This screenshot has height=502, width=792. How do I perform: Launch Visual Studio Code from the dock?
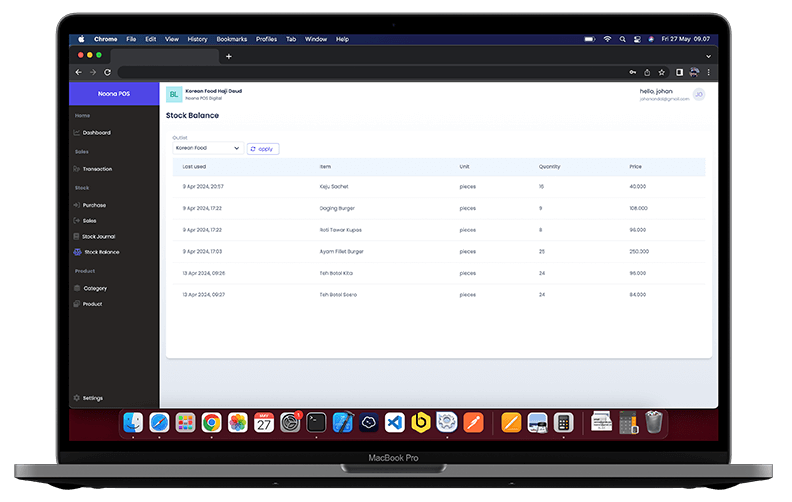394,422
